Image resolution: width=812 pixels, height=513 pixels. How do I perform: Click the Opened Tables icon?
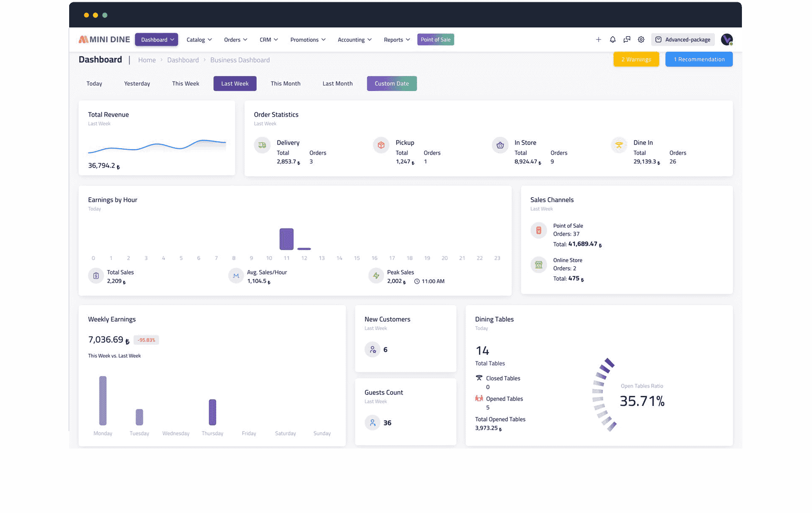pyautogui.click(x=479, y=399)
